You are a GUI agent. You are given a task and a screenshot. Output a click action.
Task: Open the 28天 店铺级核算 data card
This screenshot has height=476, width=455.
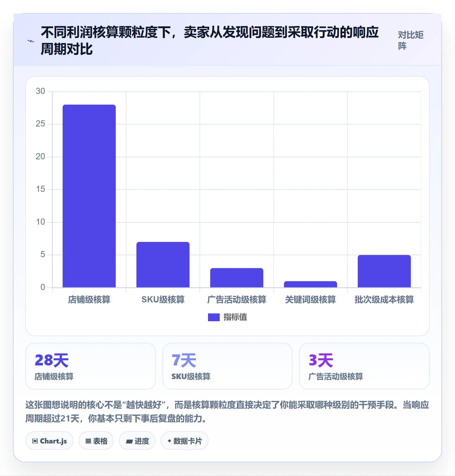point(91,366)
